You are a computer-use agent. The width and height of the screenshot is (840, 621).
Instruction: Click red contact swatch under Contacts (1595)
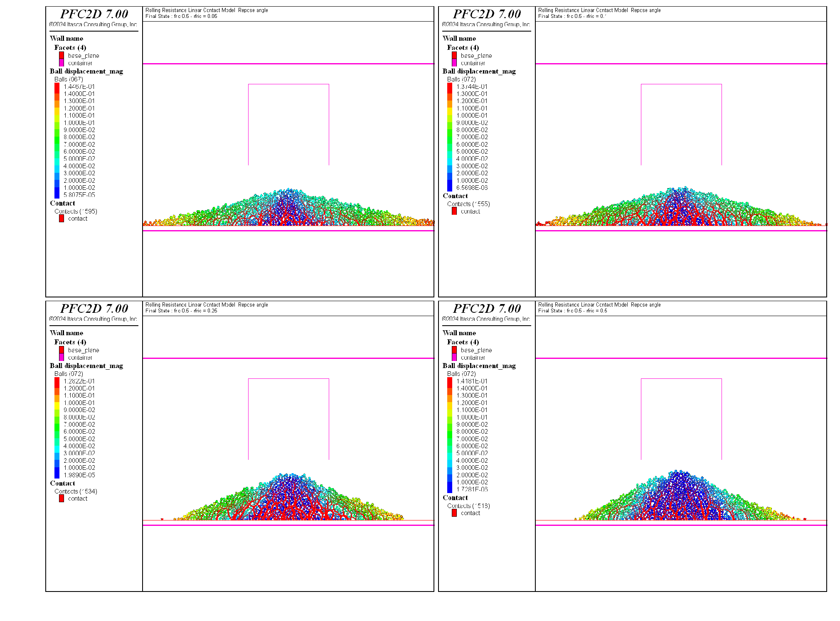(62, 218)
